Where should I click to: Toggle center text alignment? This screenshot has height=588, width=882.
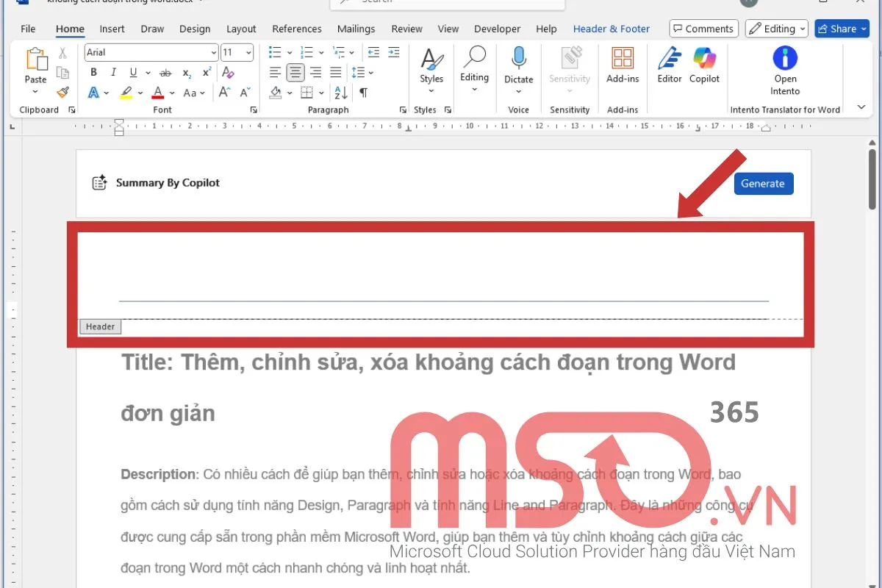pos(295,73)
